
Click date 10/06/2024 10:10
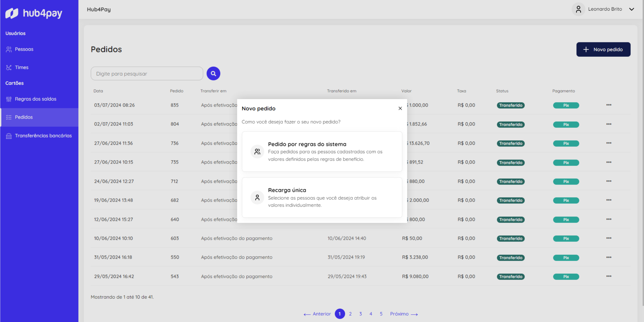[x=113, y=238]
